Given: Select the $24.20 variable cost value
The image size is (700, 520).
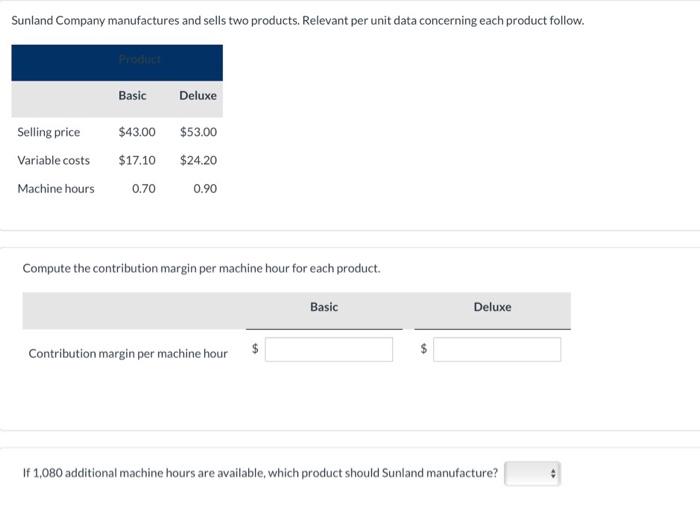Looking at the screenshot, I should (198, 160).
